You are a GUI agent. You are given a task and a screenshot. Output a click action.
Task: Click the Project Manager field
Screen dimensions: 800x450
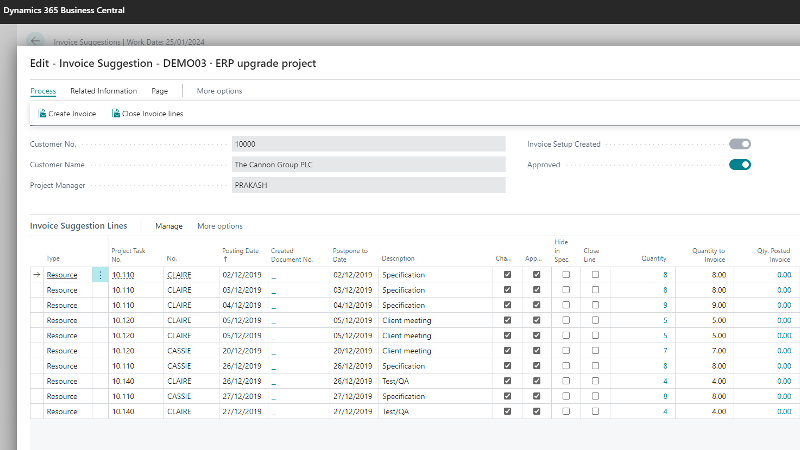click(368, 185)
